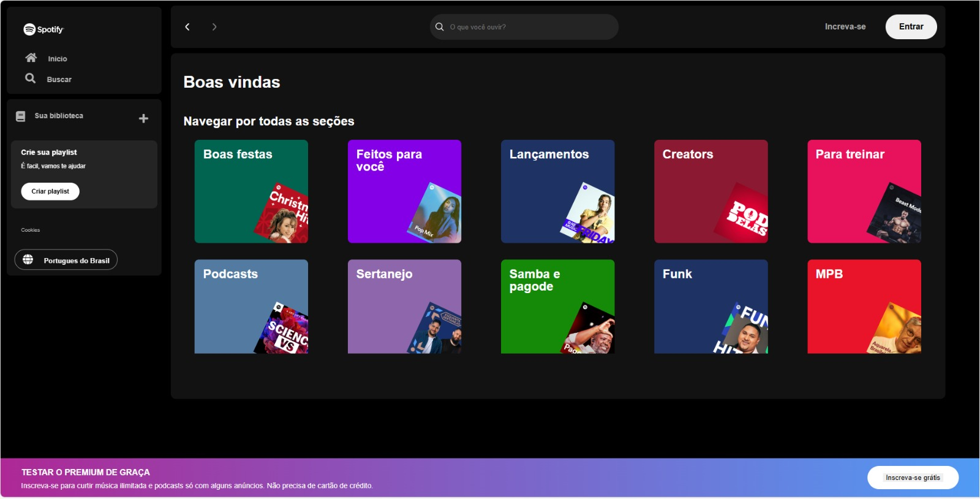Go back with the left arrow
Image resolution: width=980 pixels, height=499 pixels.
tap(187, 27)
